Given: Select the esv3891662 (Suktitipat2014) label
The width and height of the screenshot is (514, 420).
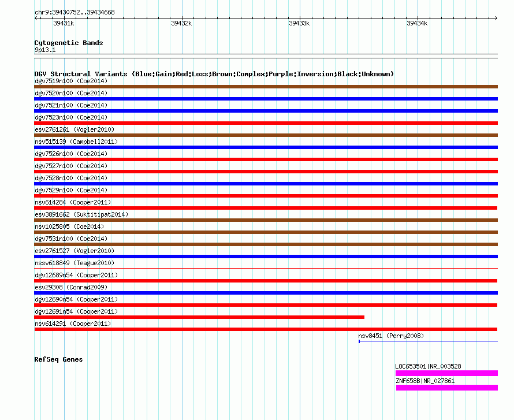Looking at the screenshot, I should 81,214.
